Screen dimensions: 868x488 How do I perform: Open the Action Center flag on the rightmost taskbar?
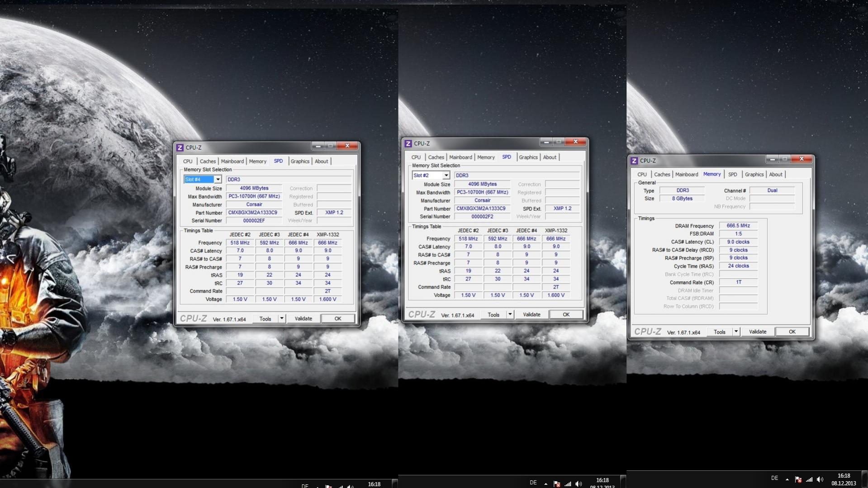[798, 479]
